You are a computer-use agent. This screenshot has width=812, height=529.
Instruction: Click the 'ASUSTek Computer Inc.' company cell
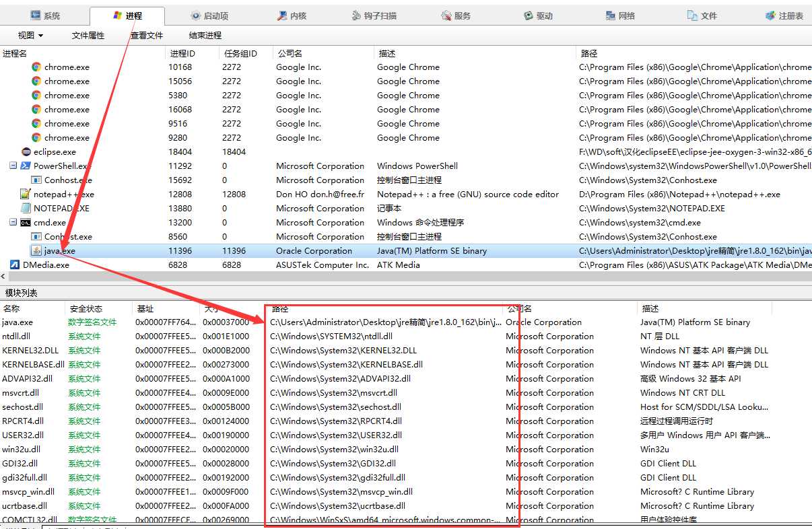(323, 265)
